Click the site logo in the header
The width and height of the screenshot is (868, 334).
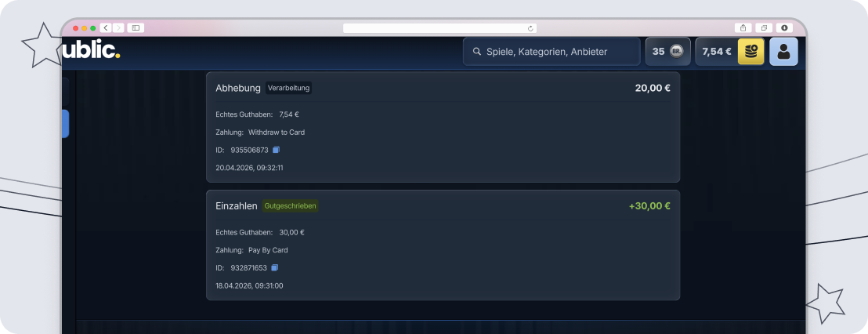(91, 51)
